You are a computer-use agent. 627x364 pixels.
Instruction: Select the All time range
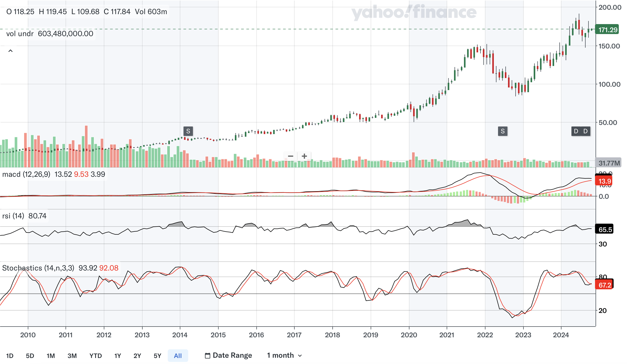coord(178,356)
